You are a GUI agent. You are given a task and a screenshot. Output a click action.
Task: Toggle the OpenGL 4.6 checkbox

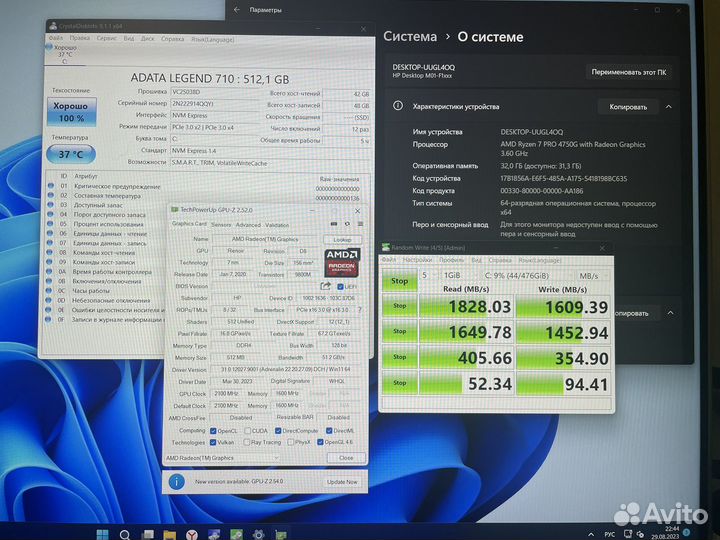click(x=320, y=442)
